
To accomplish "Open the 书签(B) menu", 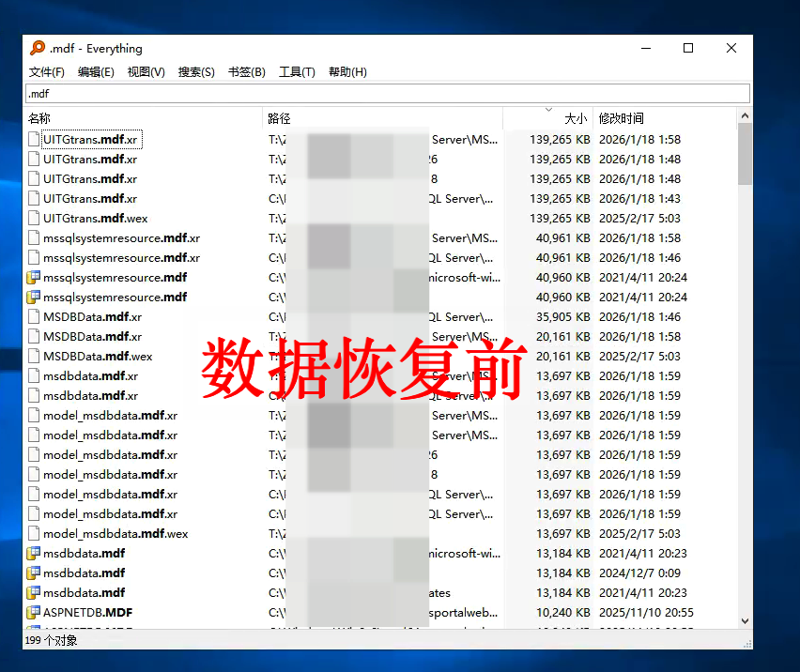I will coord(246,72).
